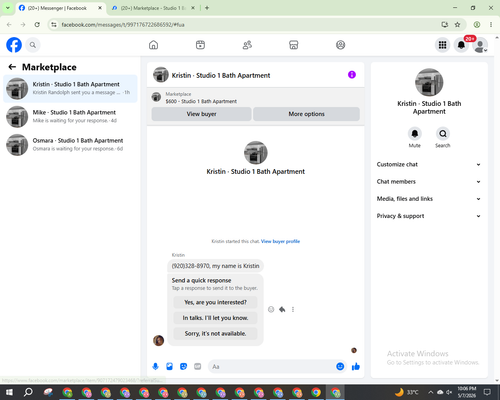The width and height of the screenshot is (500, 400).
Task: Expand Media, files and links section
Action: (x=429, y=199)
